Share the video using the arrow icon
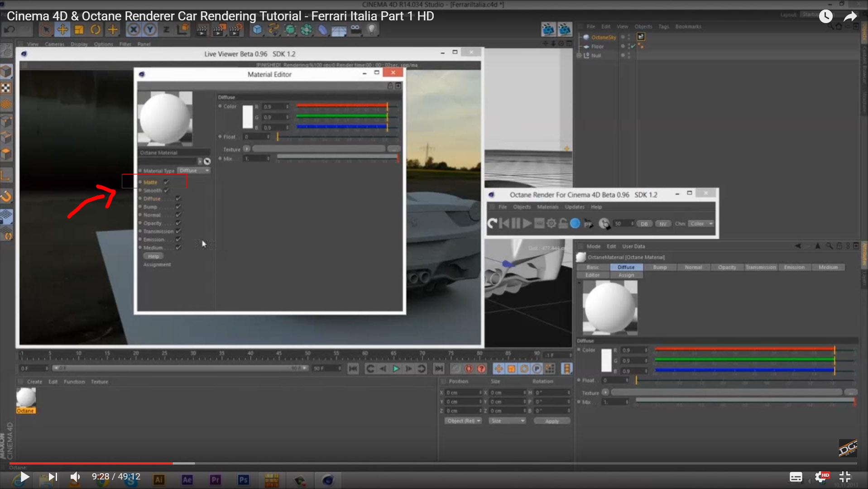Viewport: 868px width, 489px height. pyautogui.click(x=850, y=17)
